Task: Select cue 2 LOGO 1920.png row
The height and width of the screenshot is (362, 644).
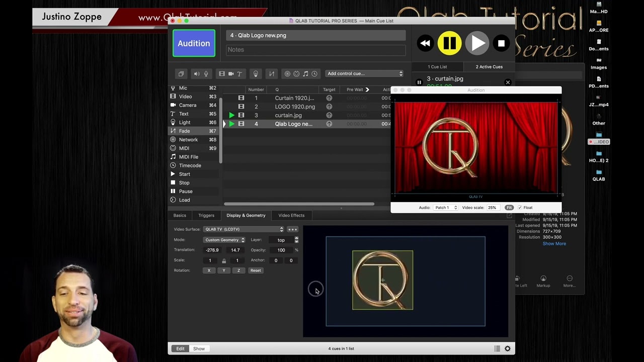Action: click(307, 107)
